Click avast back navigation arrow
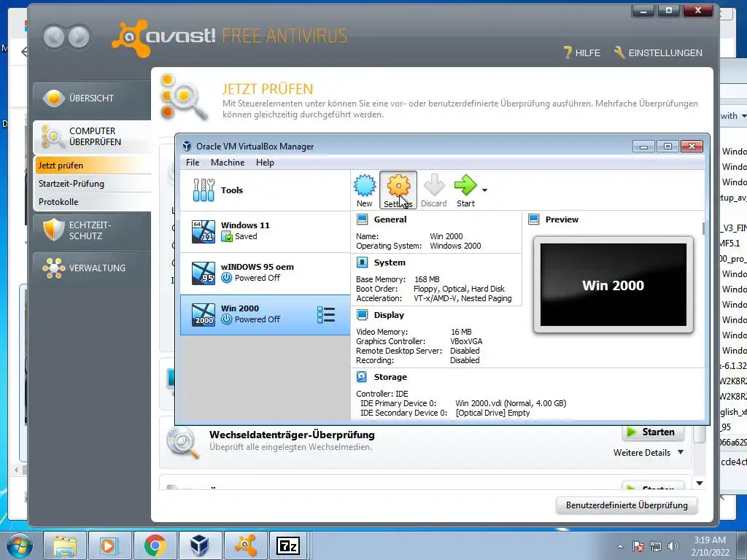The width and height of the screenshot is (747, 560). tap(54, 37)
